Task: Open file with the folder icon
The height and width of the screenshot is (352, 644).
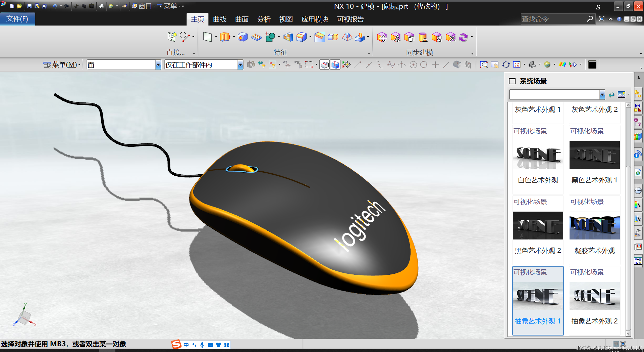Action: pyautogui.click(x=19, y=6)
